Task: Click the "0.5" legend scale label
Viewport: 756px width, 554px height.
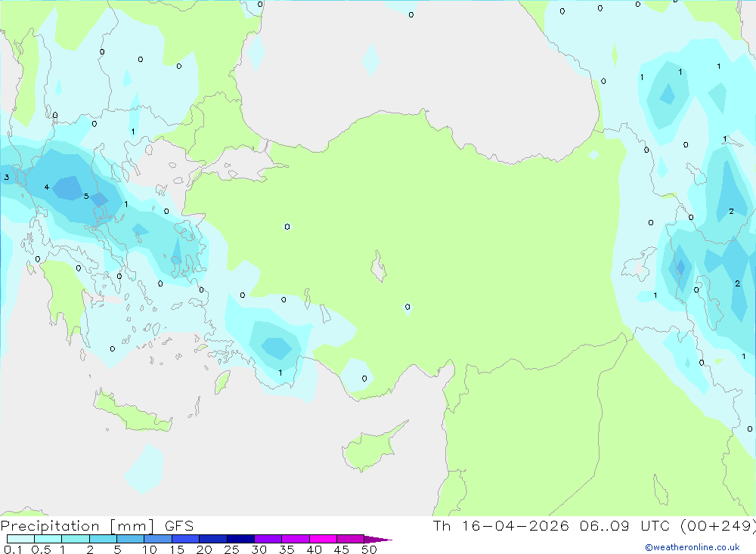Action: 41,549
